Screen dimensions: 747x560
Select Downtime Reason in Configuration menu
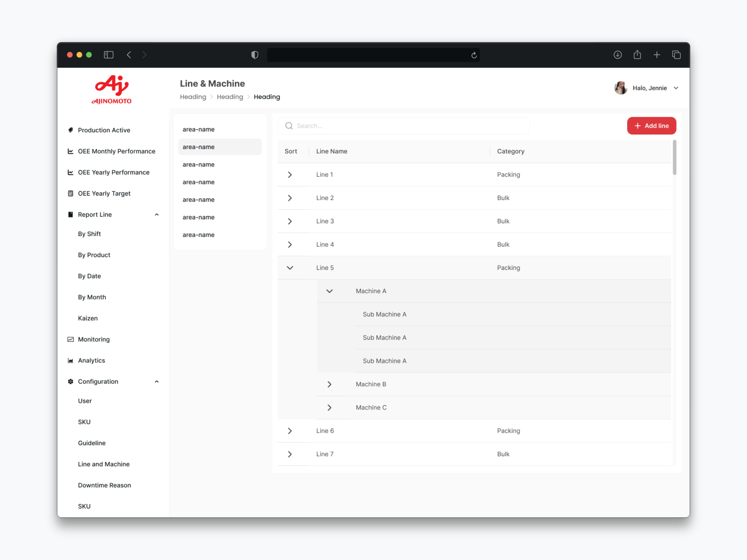click(x=104, y=485)
